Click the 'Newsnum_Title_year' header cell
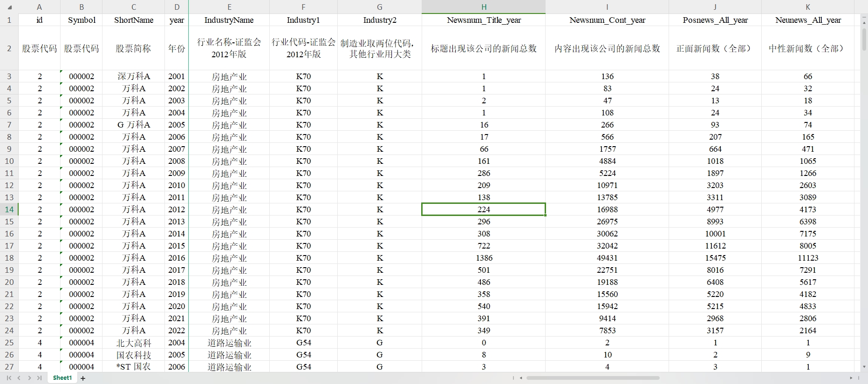The image size is (868, 384). pos(484,20)
